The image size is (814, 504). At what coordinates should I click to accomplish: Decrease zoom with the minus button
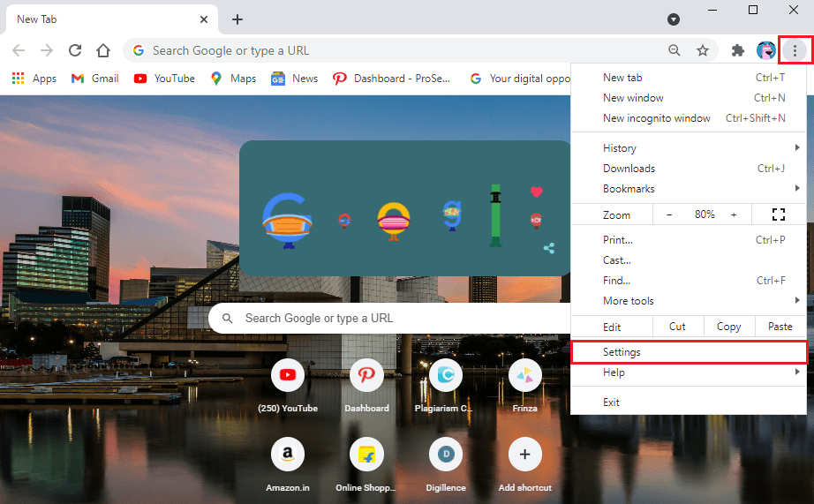[669, 214]
